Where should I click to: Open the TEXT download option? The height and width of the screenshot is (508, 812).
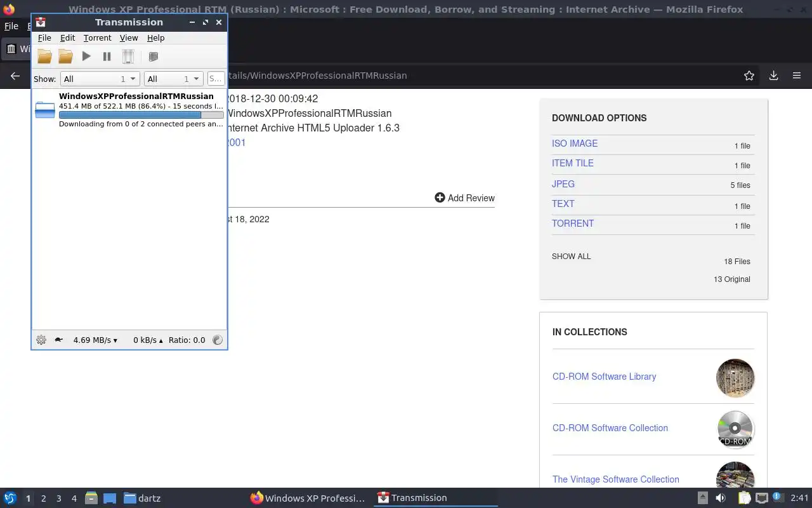(563, 204)
